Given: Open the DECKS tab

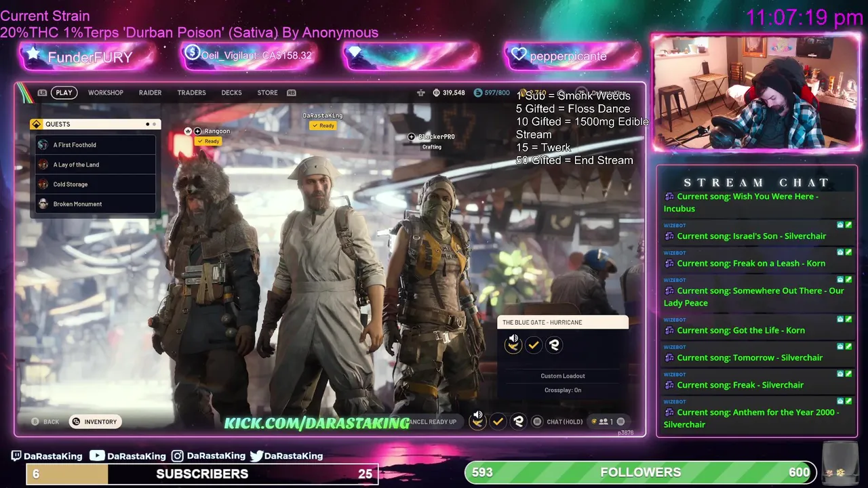Looking at the screenshot, I should coord(231,93).
